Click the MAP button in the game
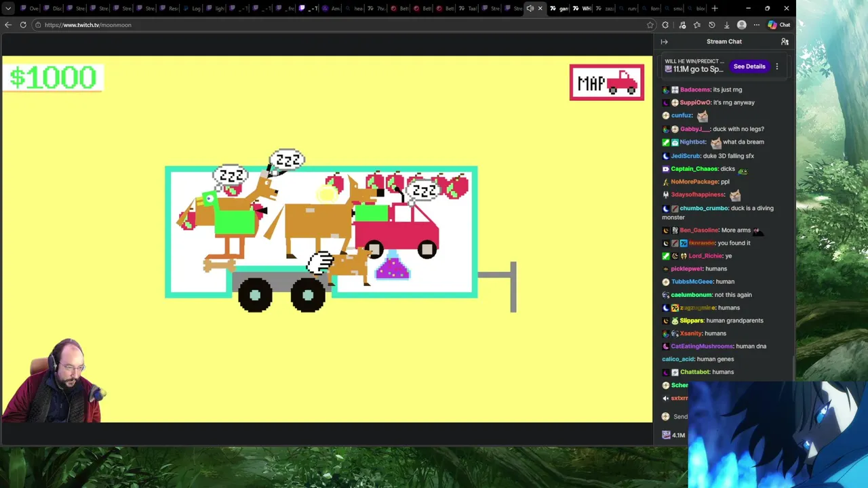The width and height of the screenshot is (868, 488). point(607,83)
